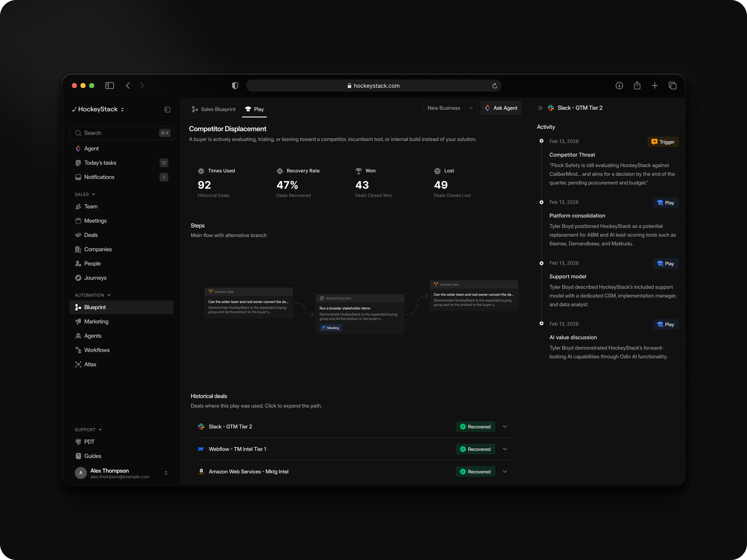Open the HockeyStack workspace switcher
Image resolution: width=747 pixels, height=560 pixels.
click(x=98, y=110)
